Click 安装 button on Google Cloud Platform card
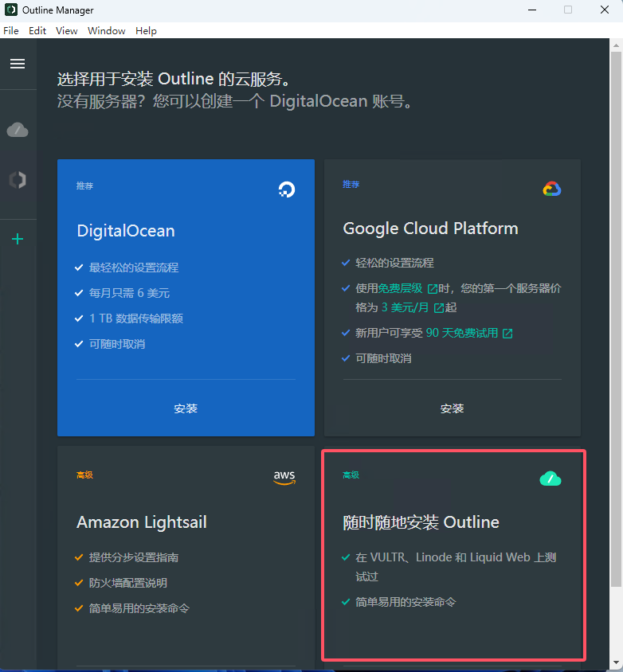This screenshot has width=623, height=672. 452,408
